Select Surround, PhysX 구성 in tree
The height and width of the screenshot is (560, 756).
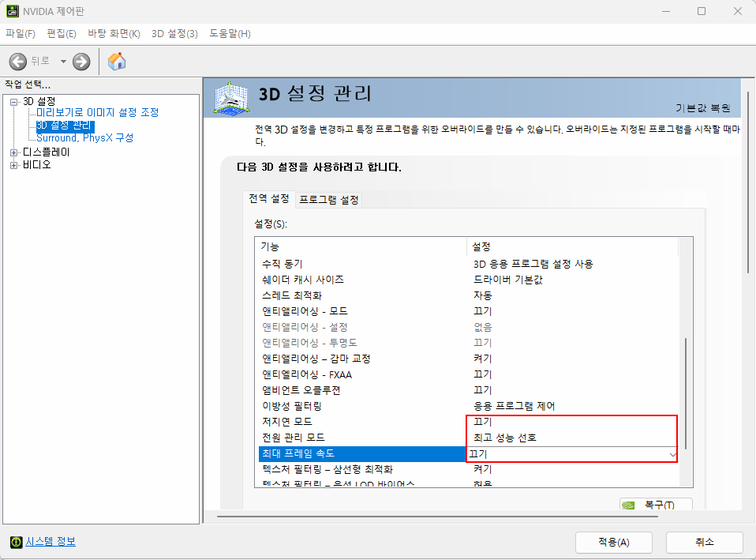click(x=85, y=138)
